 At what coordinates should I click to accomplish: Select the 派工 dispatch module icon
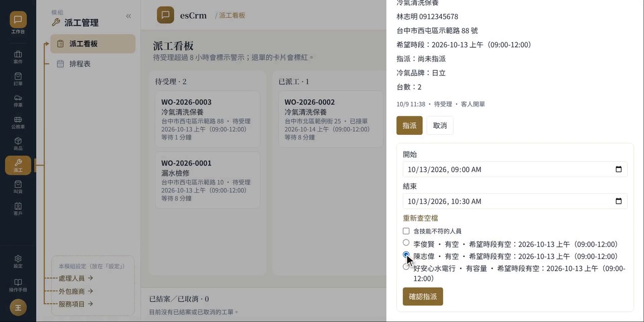(x=18, y=166)
